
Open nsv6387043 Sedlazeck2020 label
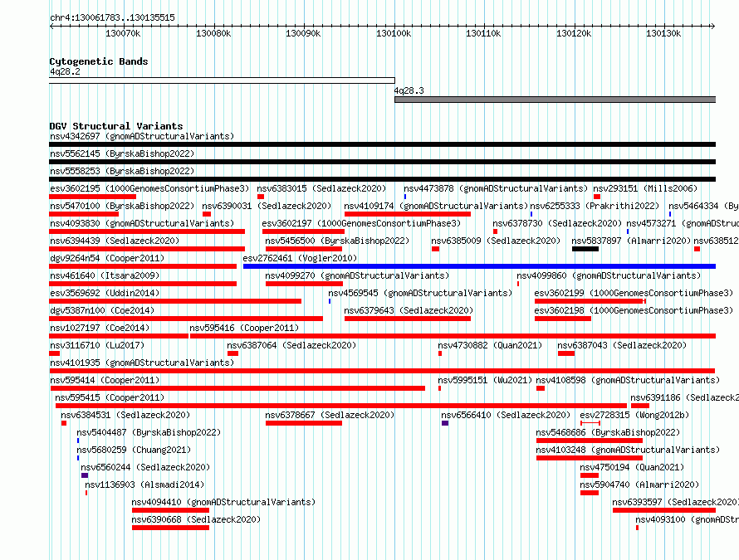pos(622,346)
